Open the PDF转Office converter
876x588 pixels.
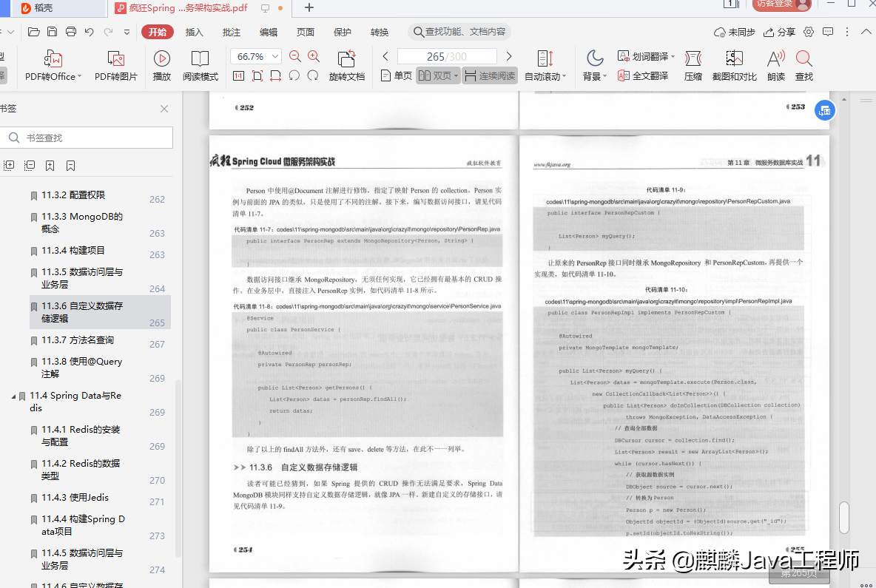53,65
